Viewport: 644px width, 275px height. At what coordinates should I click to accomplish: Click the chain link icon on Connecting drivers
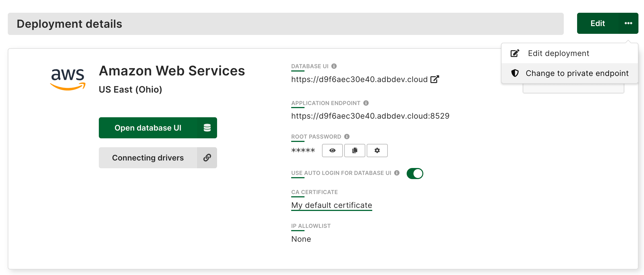pyautogui.click(x=207, y=158)
